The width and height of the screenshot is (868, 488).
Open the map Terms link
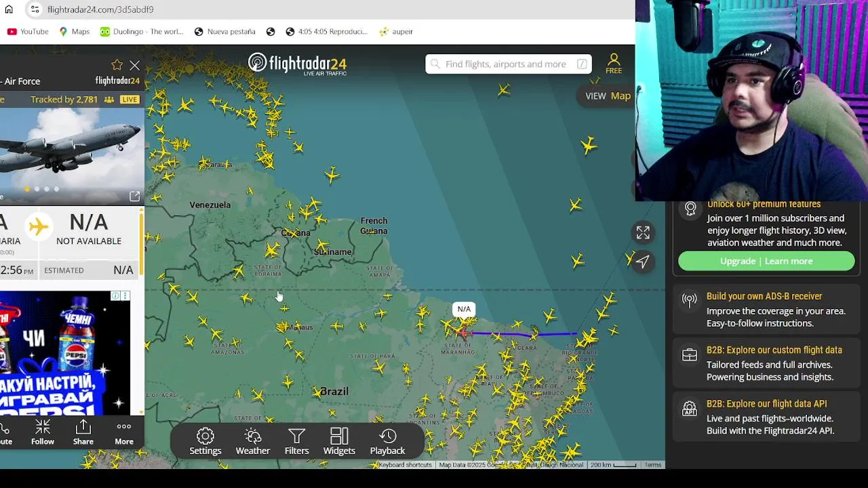(653, 465)
